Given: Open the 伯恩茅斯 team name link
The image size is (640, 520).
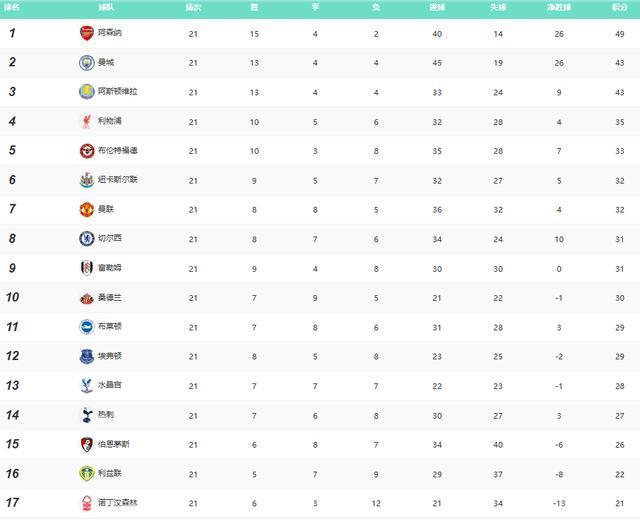Looking at the screenshot, I should tap(115, 444).
